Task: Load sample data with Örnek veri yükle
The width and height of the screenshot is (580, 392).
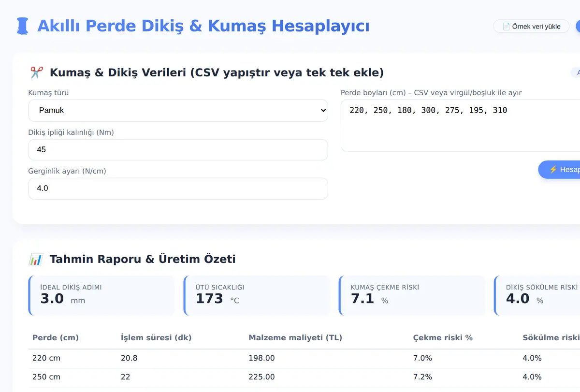Action: (x=531, y=26)
